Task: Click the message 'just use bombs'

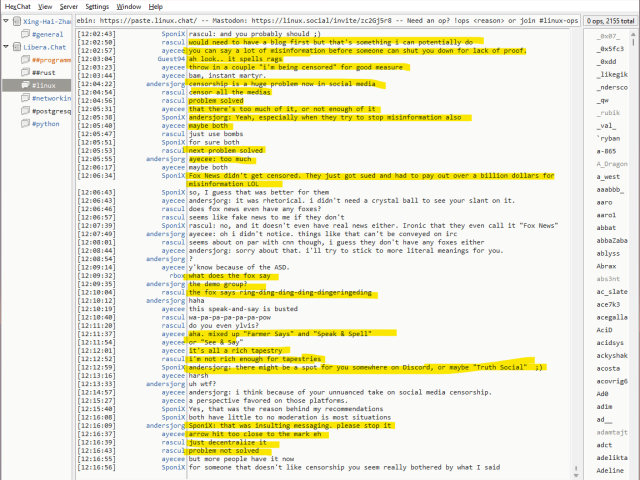Action: coord(216,134)
